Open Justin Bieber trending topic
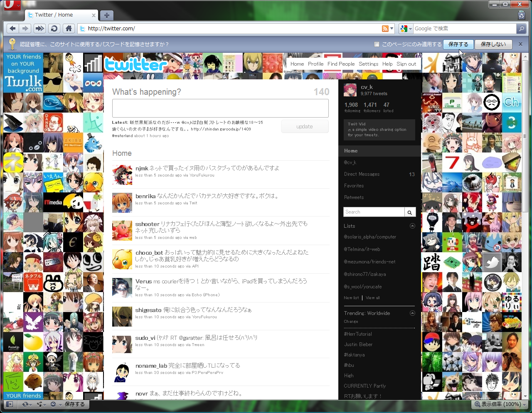The width and height of the screenshot is (532, 413). pyautogui.click(x=358, y=344)
